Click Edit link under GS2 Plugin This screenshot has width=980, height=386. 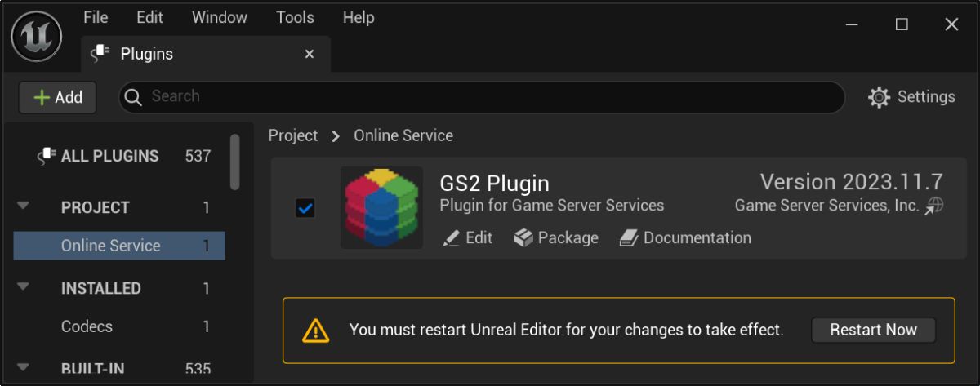pyautogui.click(x=479, y=238)
